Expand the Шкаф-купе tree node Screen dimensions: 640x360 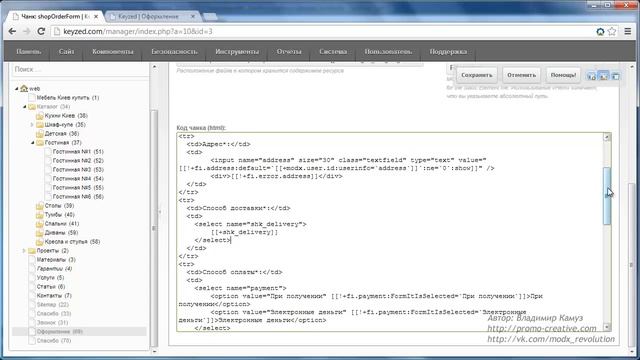pyautogui.click(x=32, y=124)
